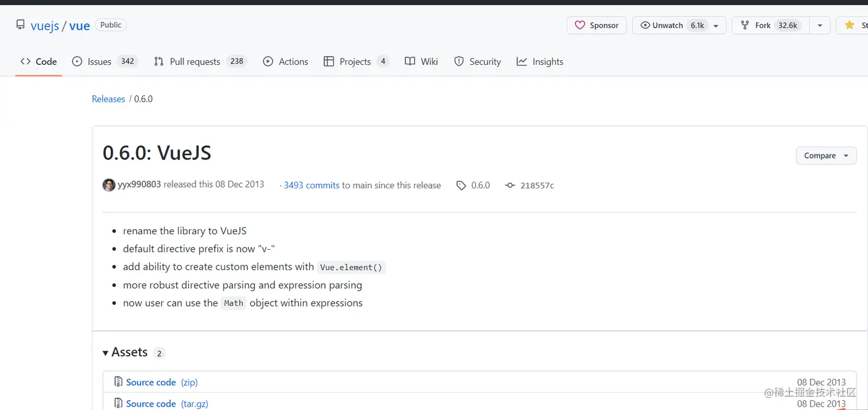Go to the Releases breadcrumb link
The width and height of the screenshot is (868, 410).
[108, 99]
